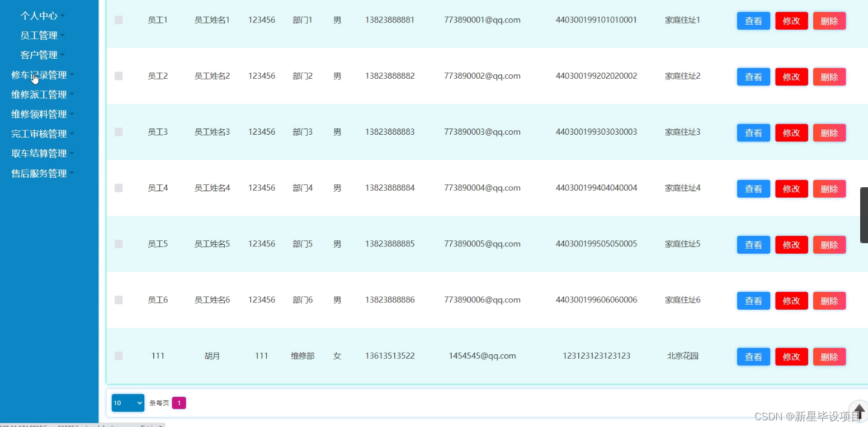Click 修改 button on the 胡月 row

point(791,356)
